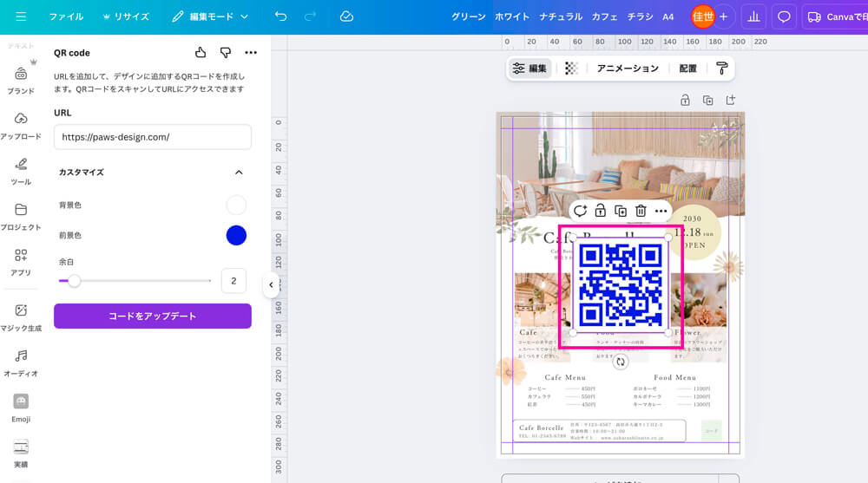Open the comment speech bubble icon
Viewport: 868px width, 483px height.
(784, 16)
